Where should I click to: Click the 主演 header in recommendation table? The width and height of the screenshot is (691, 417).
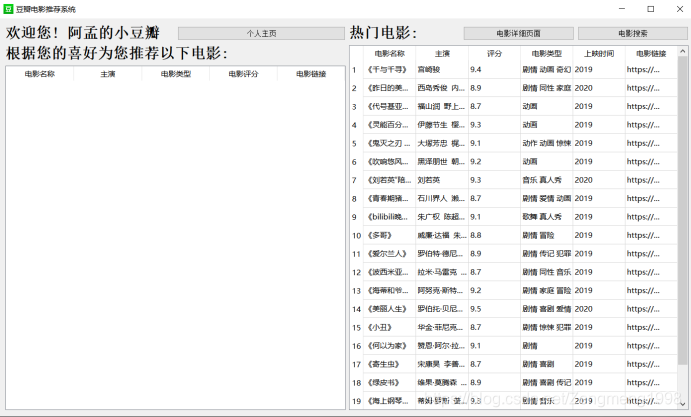(x=108, y=74)
